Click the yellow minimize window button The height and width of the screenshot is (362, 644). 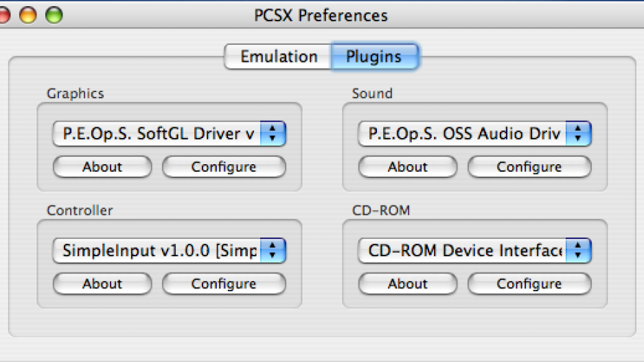point(28,15)
